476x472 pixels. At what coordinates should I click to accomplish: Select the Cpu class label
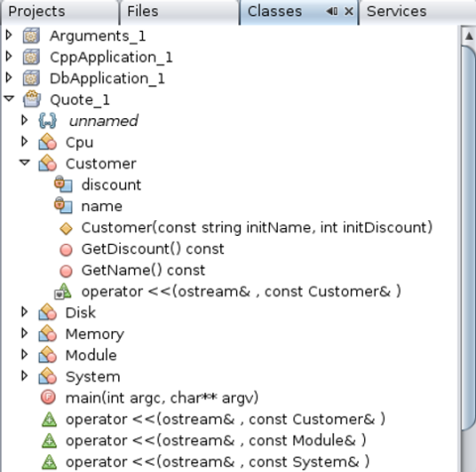click(79, 143)
